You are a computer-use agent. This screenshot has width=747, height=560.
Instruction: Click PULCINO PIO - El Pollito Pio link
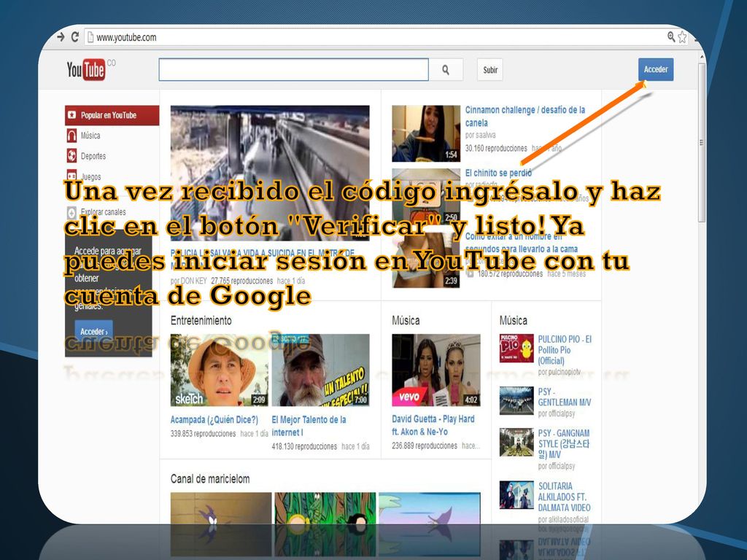point(565,350)
